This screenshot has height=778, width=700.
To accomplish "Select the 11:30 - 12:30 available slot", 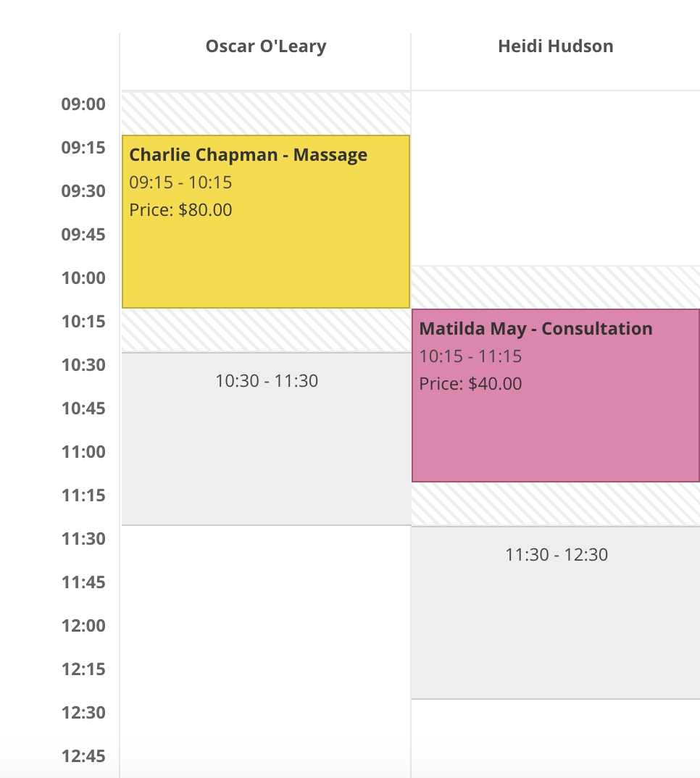I will point(556,613).
